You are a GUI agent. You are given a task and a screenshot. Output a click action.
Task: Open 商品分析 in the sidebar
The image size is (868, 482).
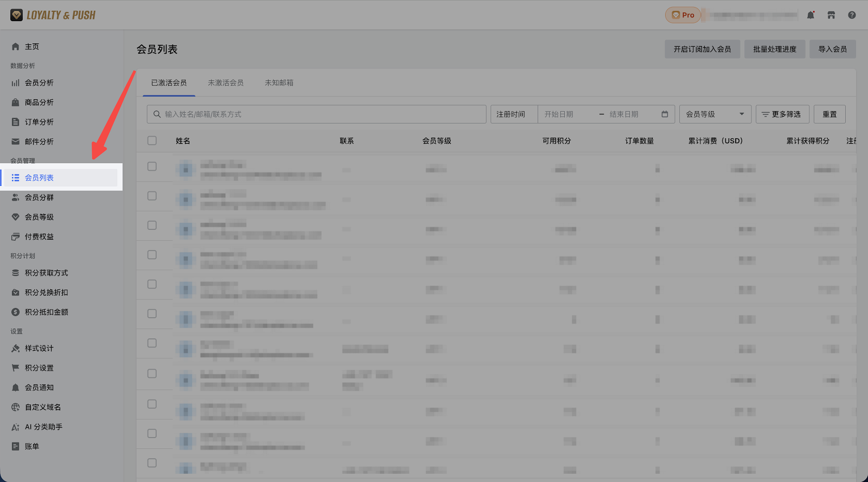39,102
